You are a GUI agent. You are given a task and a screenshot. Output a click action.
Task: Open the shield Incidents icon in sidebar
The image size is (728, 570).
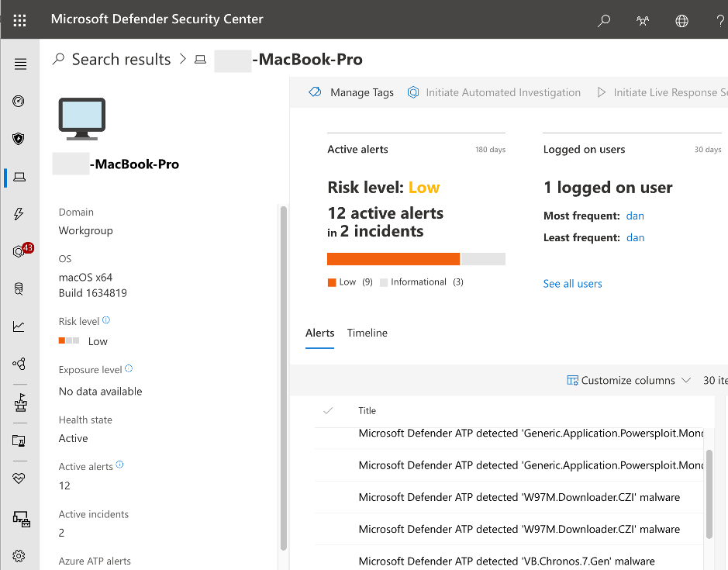19,139
